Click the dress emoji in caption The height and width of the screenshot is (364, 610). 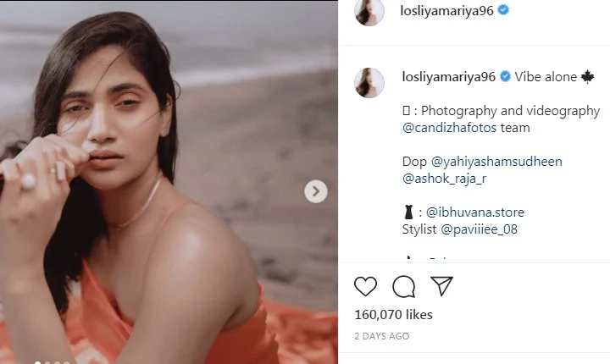pos(408,212)
